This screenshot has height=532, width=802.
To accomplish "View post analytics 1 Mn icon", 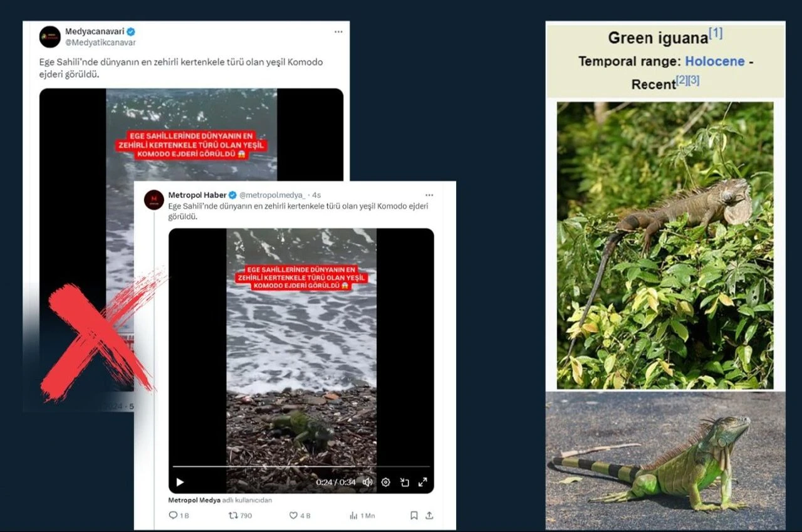I will pos(362,515).
